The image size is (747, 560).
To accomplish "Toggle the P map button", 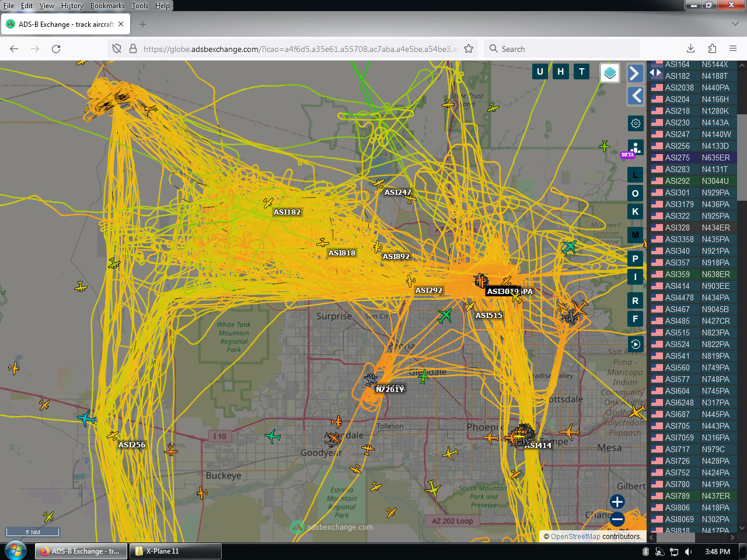I will click(636, 258).
